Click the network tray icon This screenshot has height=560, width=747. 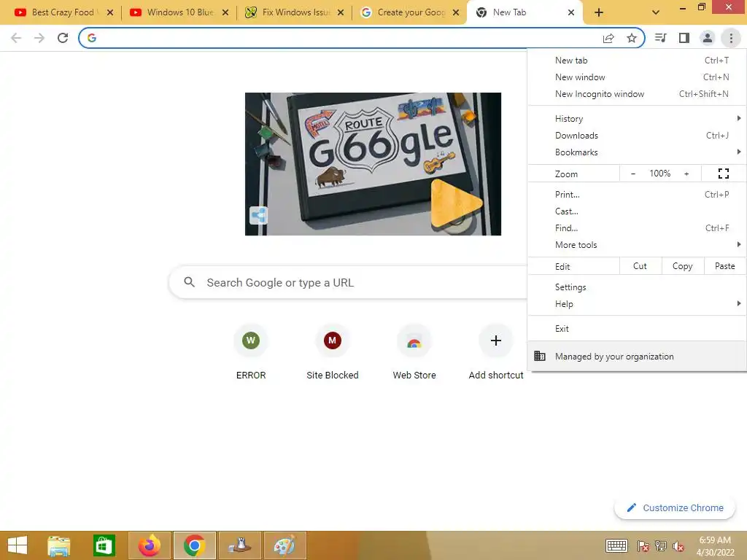point(660,546)
